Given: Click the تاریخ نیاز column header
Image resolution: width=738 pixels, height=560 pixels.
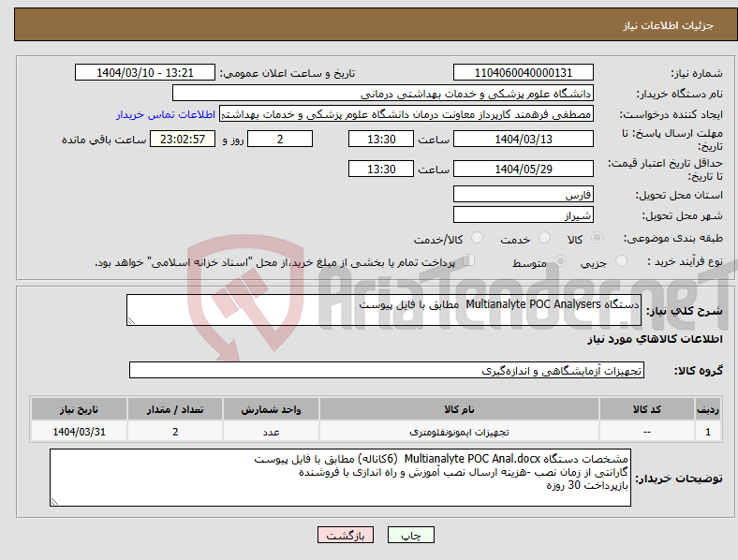Looking at the screenshot, I should coord(79,409).
